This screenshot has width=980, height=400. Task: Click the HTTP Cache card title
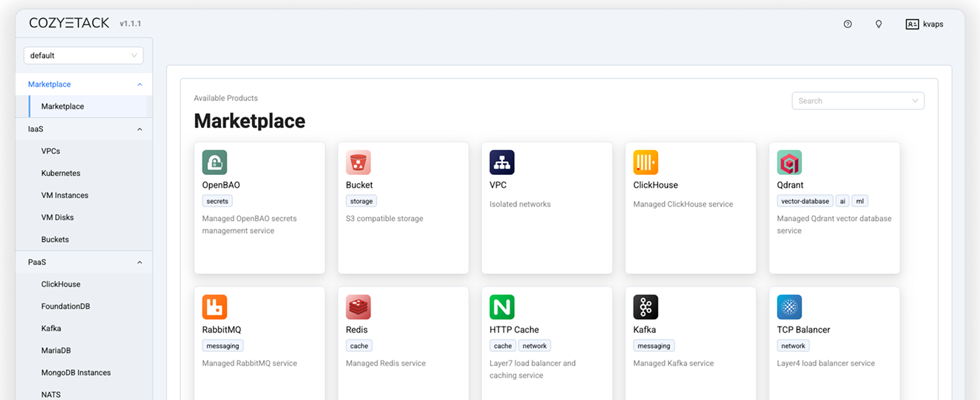(x=514, y=330)
